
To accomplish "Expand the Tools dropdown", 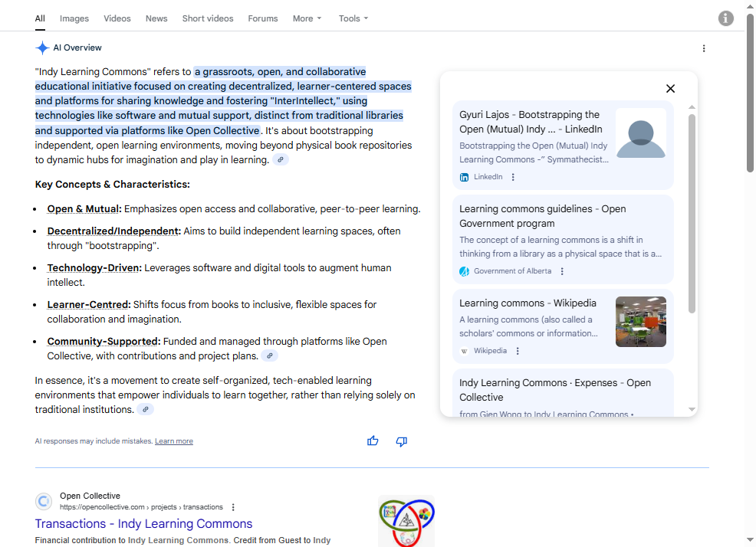I will tap(353, 18).
